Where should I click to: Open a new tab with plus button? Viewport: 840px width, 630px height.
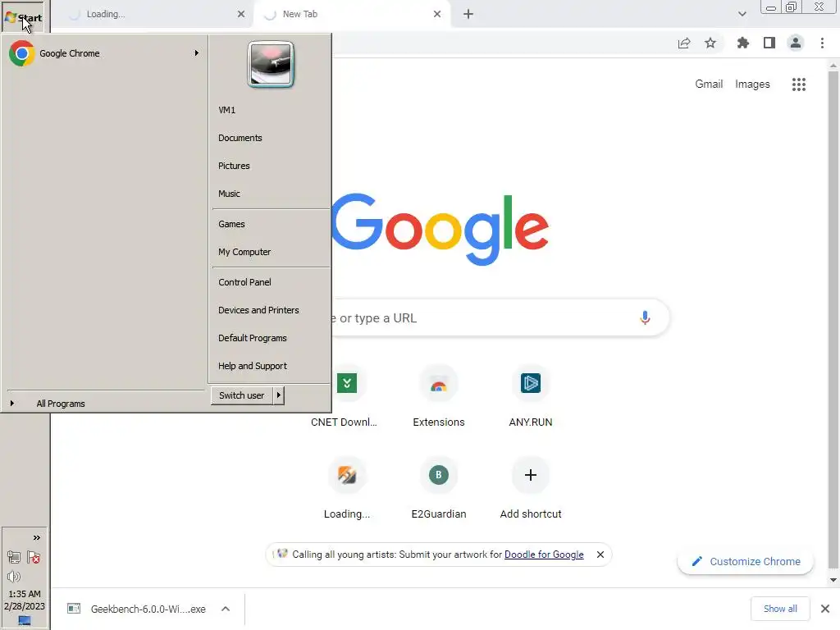468,15
